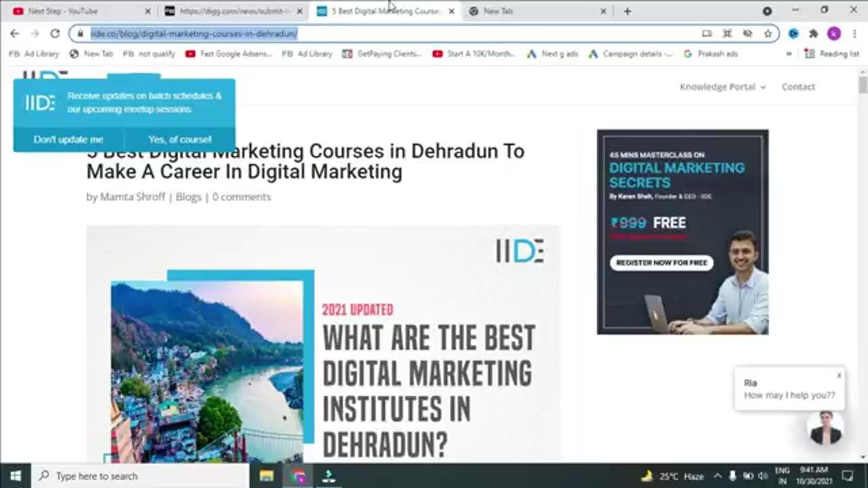Open the Chrome extensions puzzle icon
Image resolution: width=868 pixels, height=488 pixels.
click(813, 33)
